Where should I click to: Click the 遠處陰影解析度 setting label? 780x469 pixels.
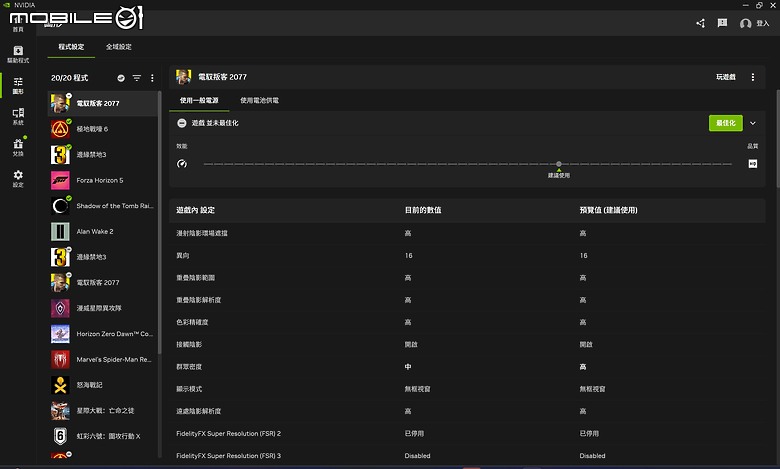click(198, 411)
